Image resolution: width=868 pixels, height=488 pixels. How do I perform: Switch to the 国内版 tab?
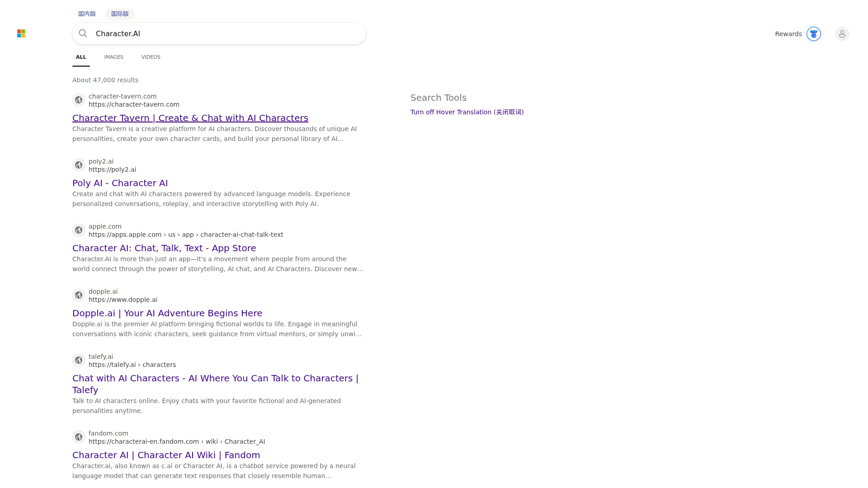pyautogui.click(x=87, y=14)
